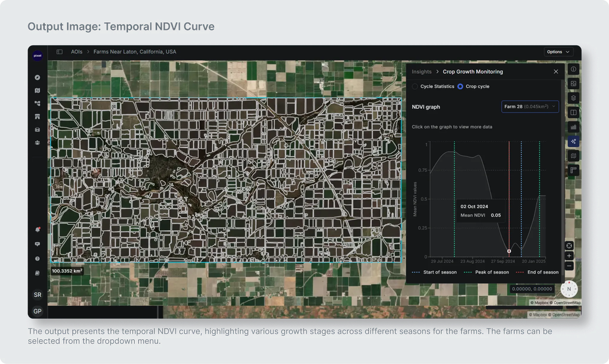Viewport: 609px width, 364px height.
Task: Click the AOIs breadcrumb item
Action: pos(77,52)
